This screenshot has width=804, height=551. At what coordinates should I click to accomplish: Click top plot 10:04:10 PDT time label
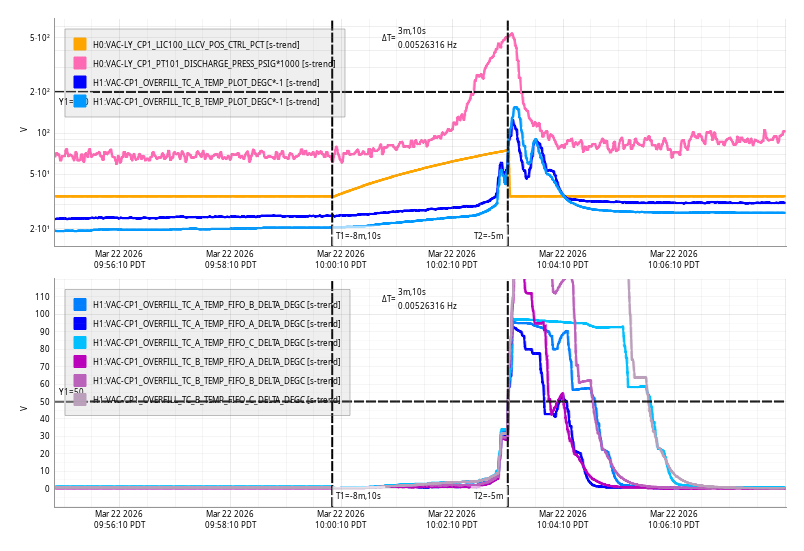pos(562,265)
